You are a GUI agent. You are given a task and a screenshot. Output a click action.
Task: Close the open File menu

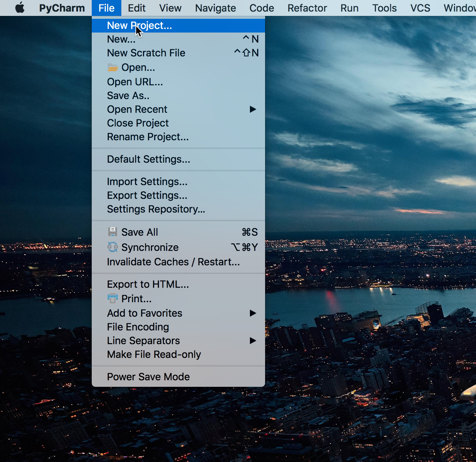(106, 8)
